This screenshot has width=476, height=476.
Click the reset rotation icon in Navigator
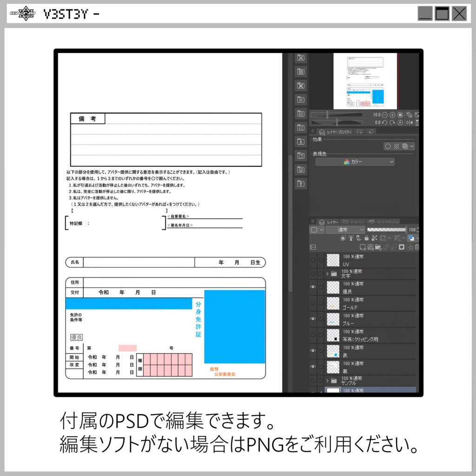[400, 122]
